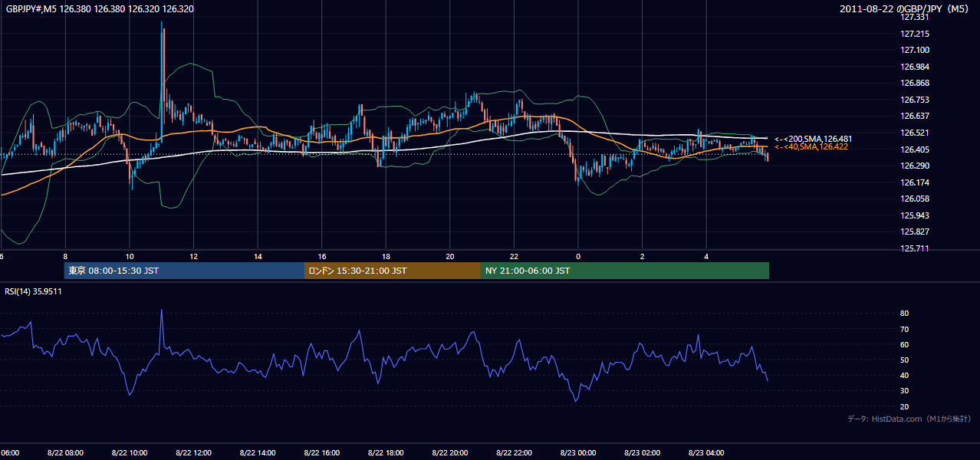The width and height of the screenshot is (980, 460).
Task: Click price level 125.943 on the axis
Action: 914,215
